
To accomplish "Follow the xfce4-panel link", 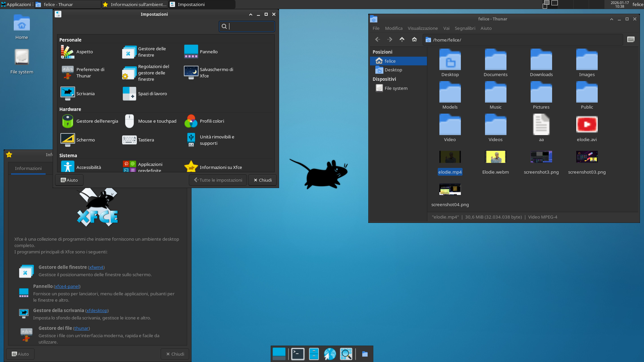I will tap(67, 286).
